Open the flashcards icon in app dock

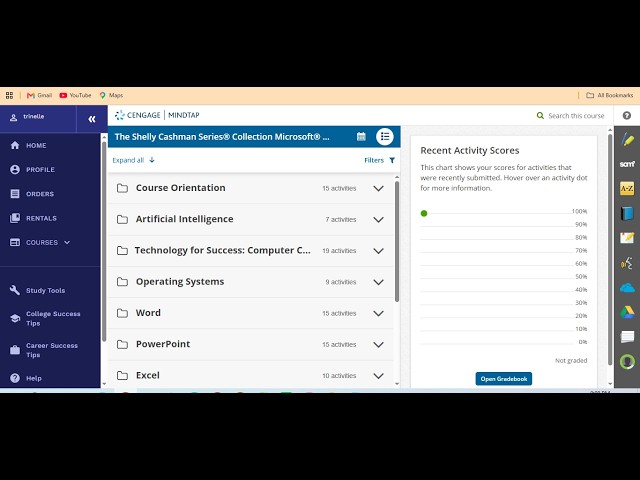(x=627, y=337)
